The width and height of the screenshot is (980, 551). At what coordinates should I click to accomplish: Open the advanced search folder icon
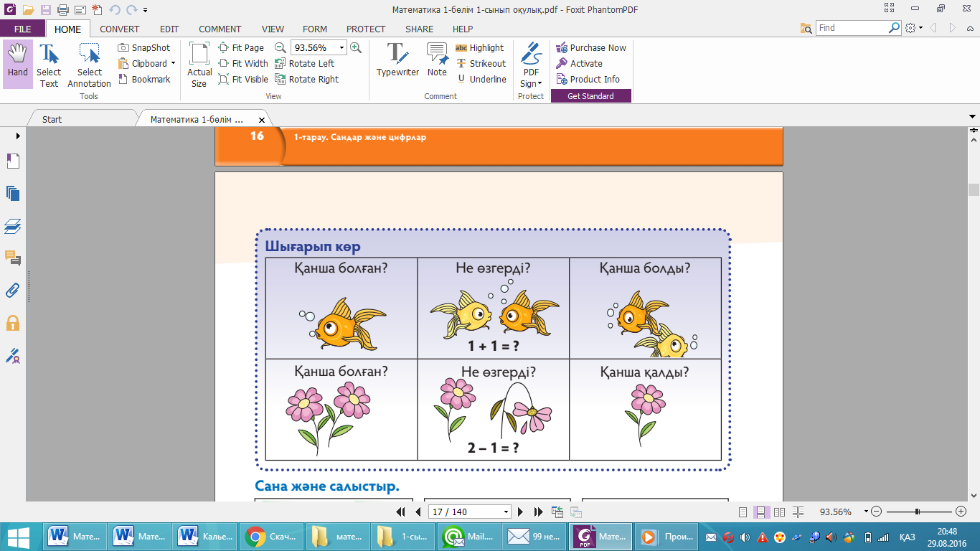[x=806, y=28]
